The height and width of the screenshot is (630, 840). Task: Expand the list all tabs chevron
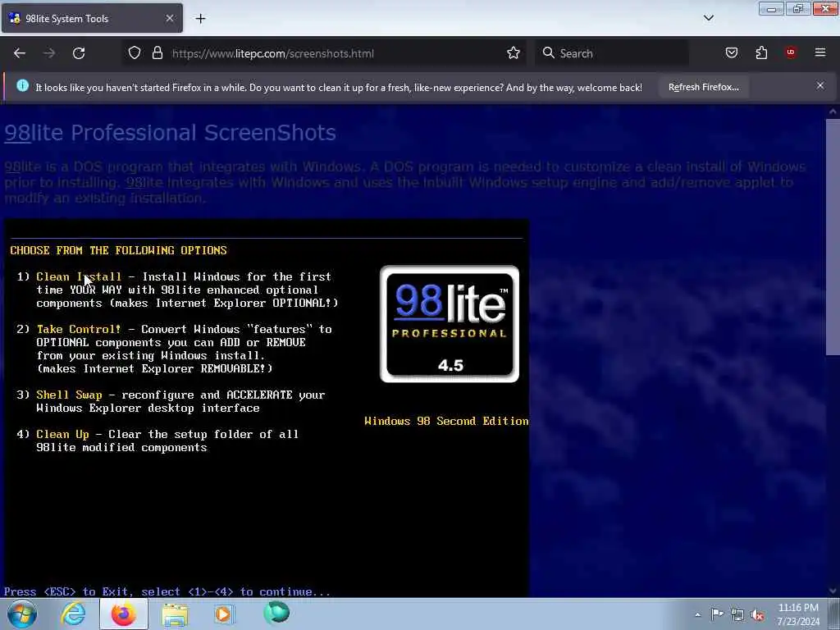[708, 18]
